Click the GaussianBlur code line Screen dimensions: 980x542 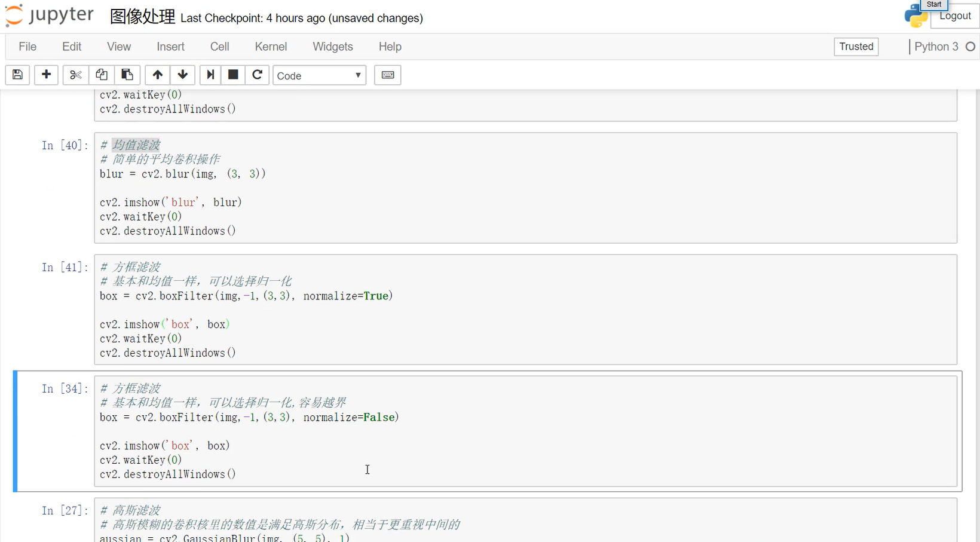[x=225, y=538]
